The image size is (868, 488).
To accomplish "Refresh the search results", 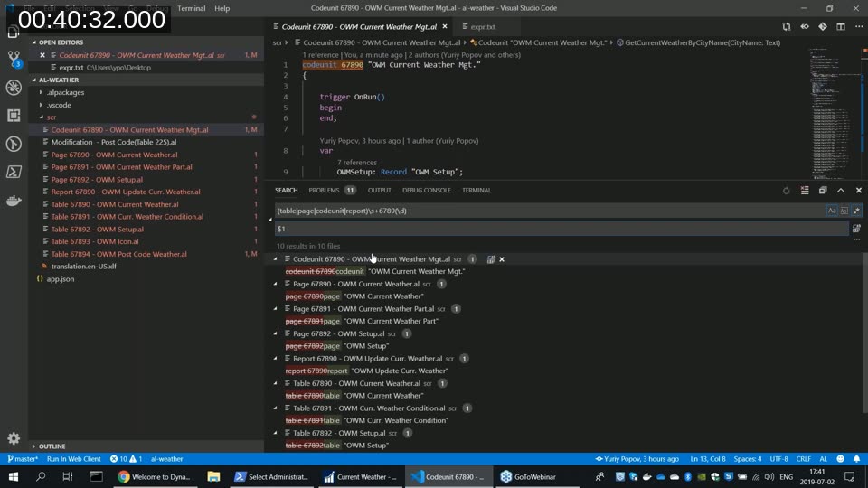I will tap(786, 191).
